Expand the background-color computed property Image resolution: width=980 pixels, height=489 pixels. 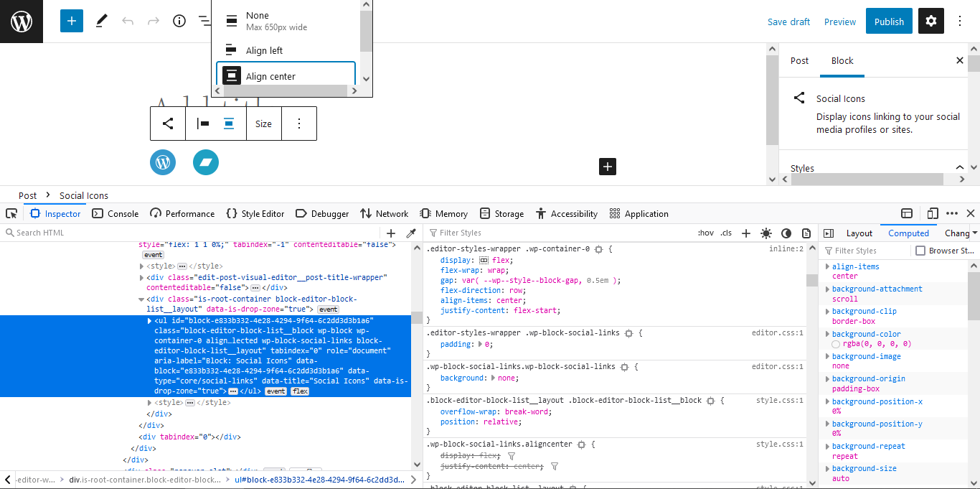point(827,334)
